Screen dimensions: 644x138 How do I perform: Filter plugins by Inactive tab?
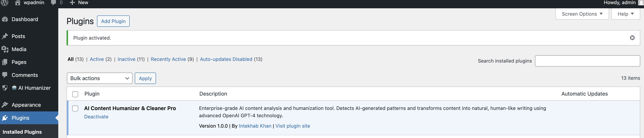(127, 59)
